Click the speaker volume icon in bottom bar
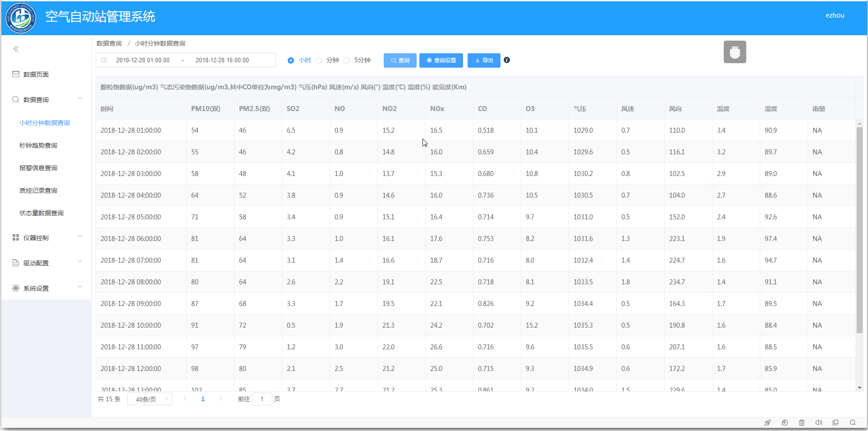The width and height of the screenshot is (868, 431). point(818,422)
